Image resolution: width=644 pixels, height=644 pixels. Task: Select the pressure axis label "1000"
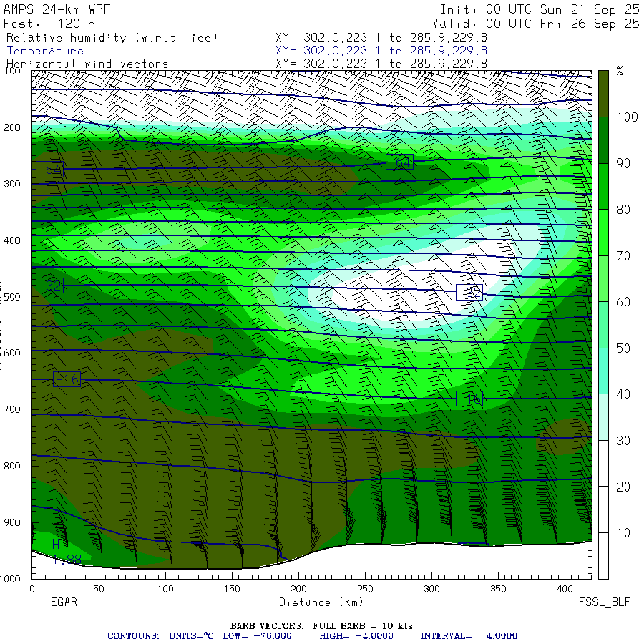coord(10,579)
